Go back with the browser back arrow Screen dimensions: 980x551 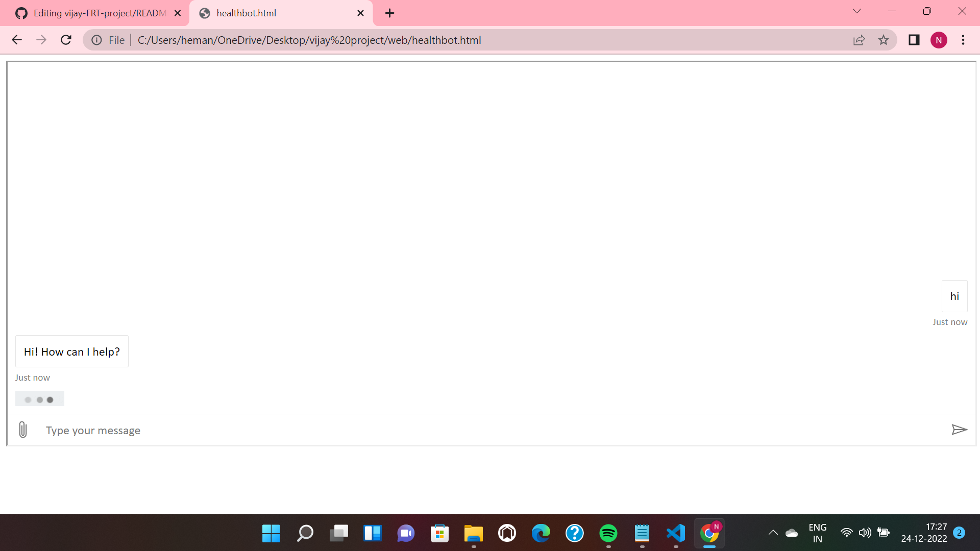pyautogui.click(x=17, y=40)
